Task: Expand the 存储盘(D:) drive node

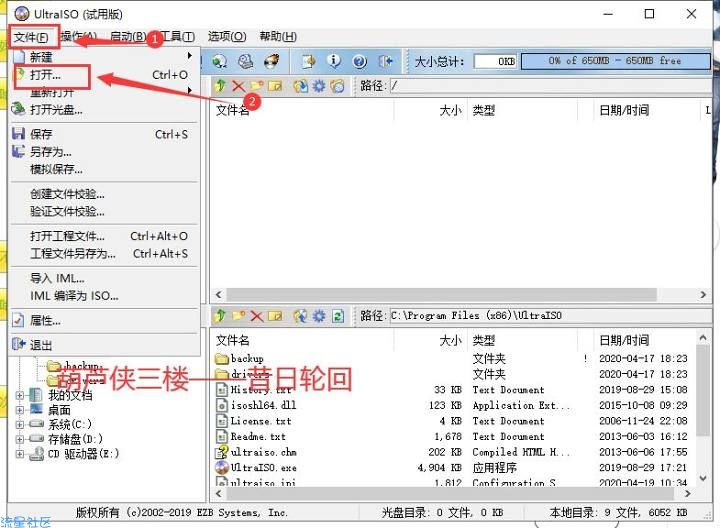Action: coord(20,439)
